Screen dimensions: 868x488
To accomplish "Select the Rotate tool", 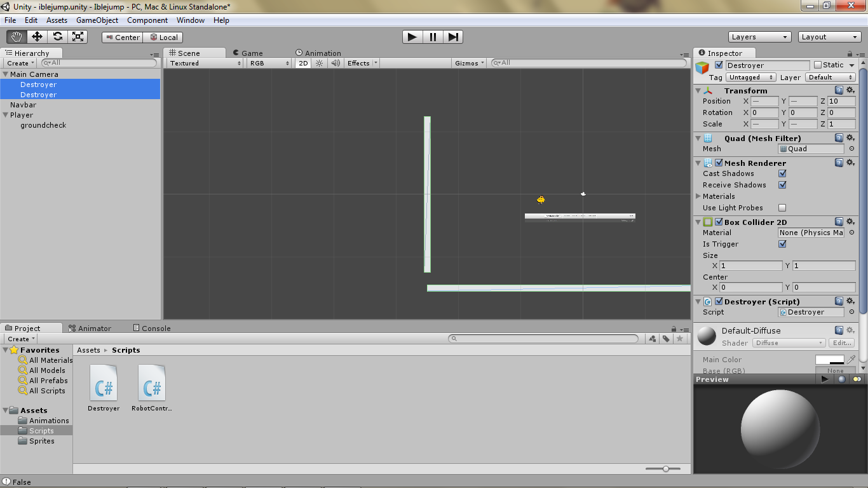I will click(57, 37).
